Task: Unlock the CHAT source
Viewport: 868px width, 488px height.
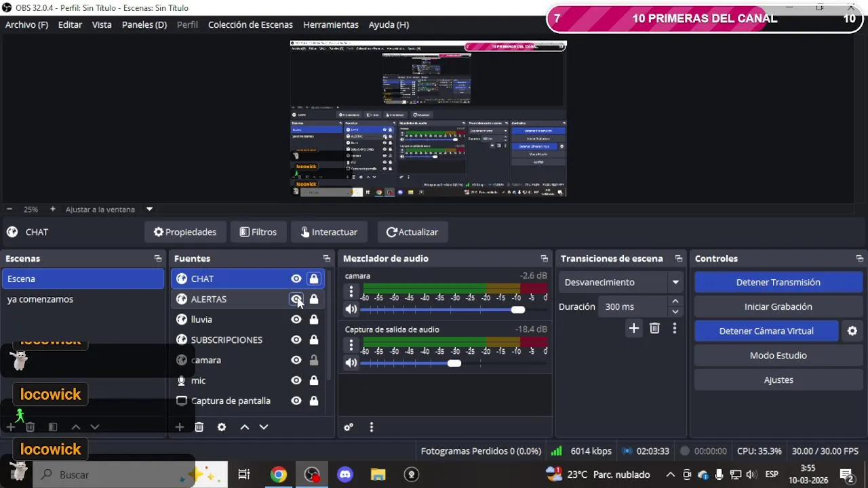Action: pos(314,279)
